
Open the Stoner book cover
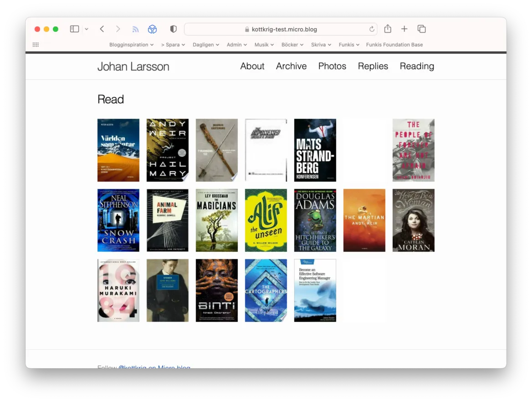167,290
